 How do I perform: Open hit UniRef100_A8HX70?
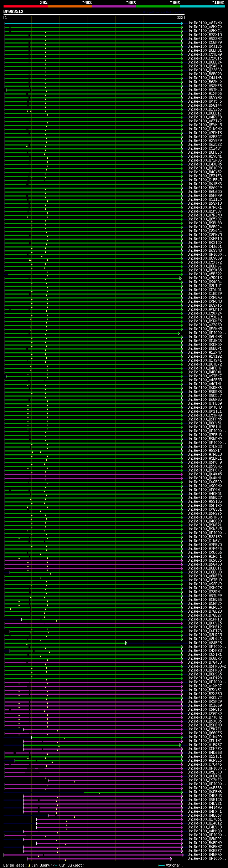(204, 27)
